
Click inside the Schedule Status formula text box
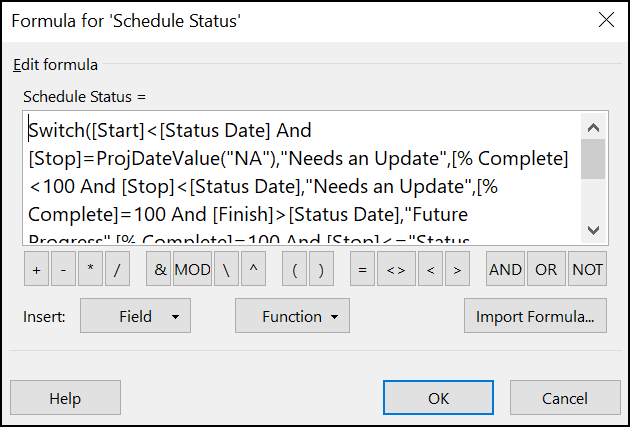(301, 178)
